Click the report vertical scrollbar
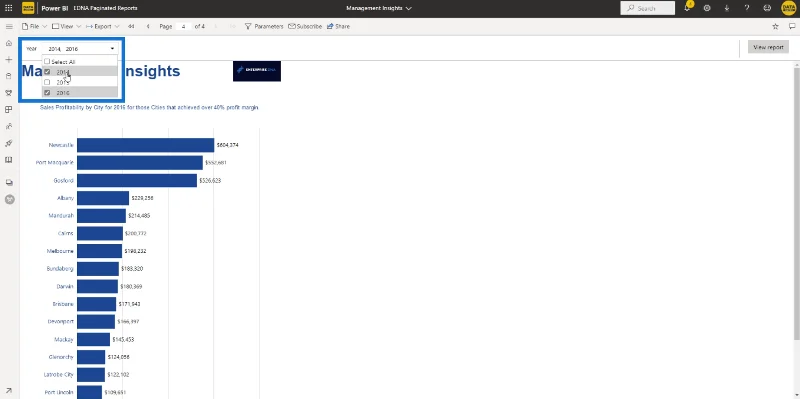Viewport: 800px width, 399px height. tap(796, 204)
